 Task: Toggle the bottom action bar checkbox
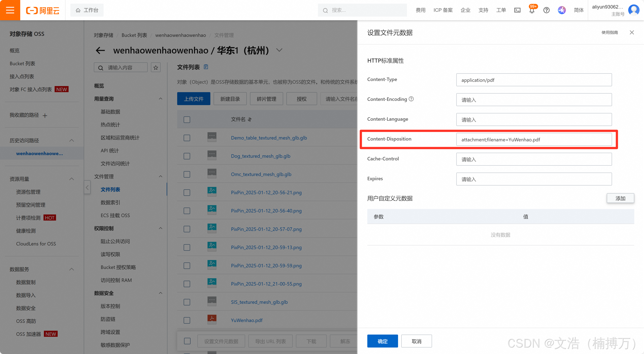[187, 341]
